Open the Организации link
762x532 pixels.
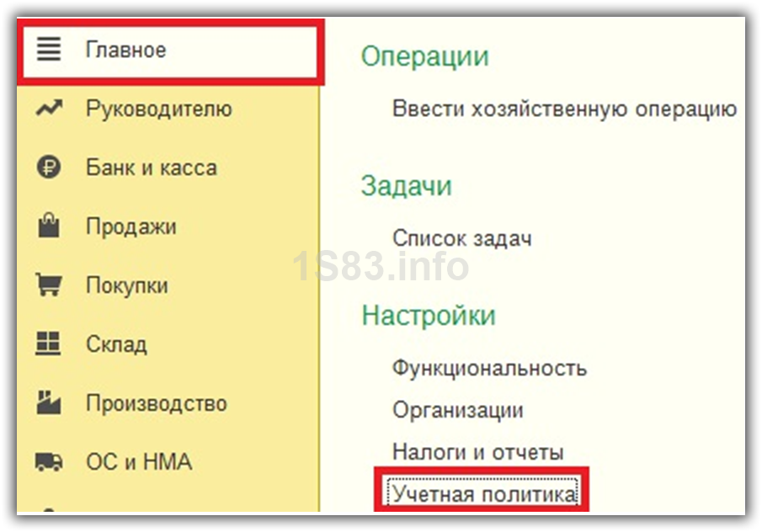click(x=457, y=410)
